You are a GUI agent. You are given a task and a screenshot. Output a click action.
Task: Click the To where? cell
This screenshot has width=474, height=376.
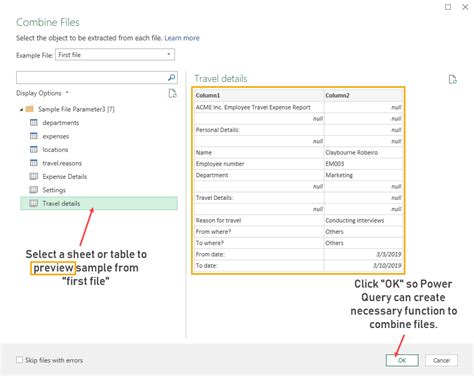click(259, 243)
